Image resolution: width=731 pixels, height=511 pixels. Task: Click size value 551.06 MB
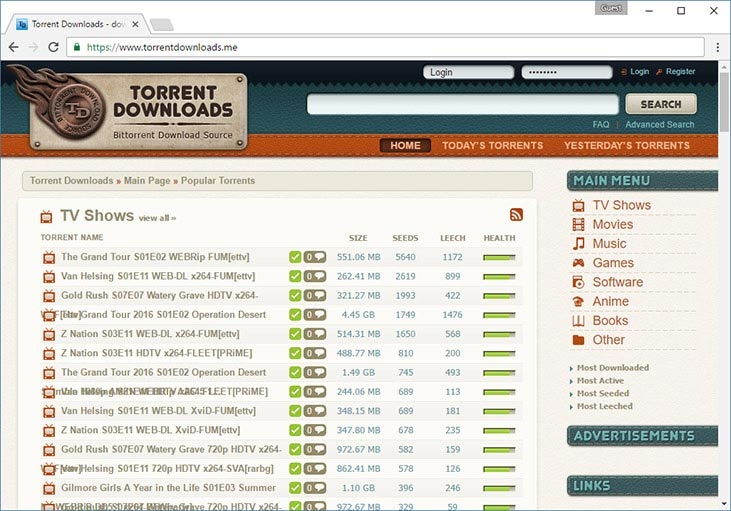point(359,257)
